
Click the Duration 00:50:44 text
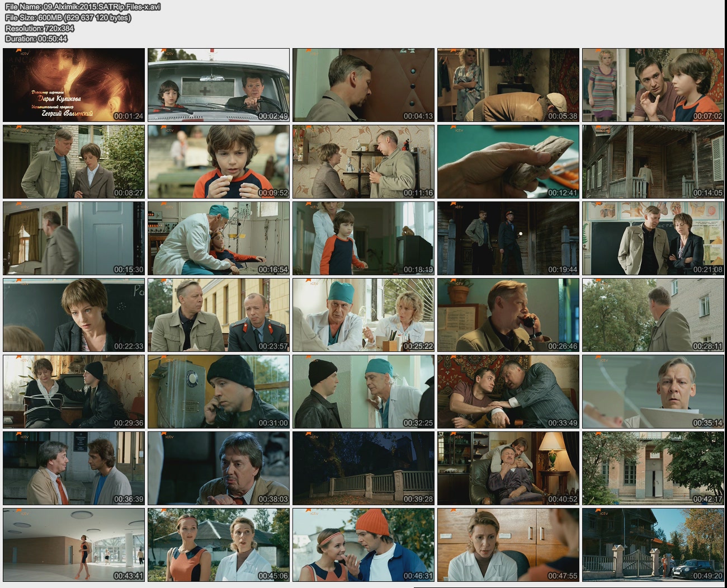point(36,39)
